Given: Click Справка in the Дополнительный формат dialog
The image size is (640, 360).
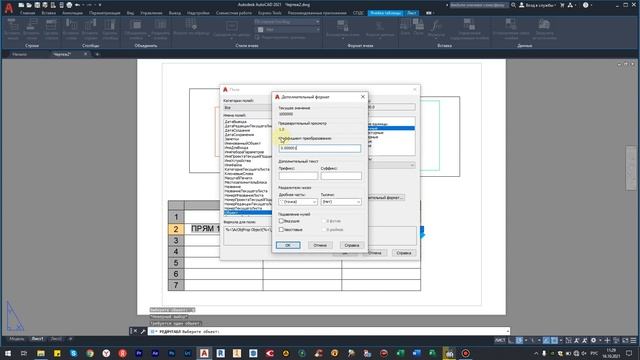Looking at the screenshot, I should point(352,245).
